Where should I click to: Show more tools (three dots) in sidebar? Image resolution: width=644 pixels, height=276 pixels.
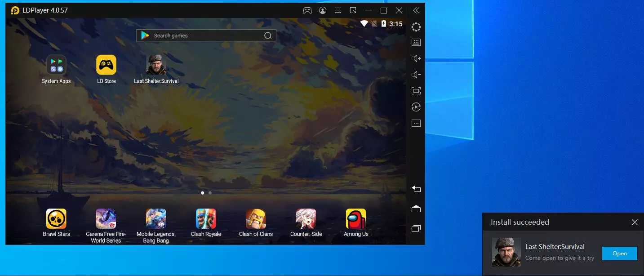(x=416, y=123)
